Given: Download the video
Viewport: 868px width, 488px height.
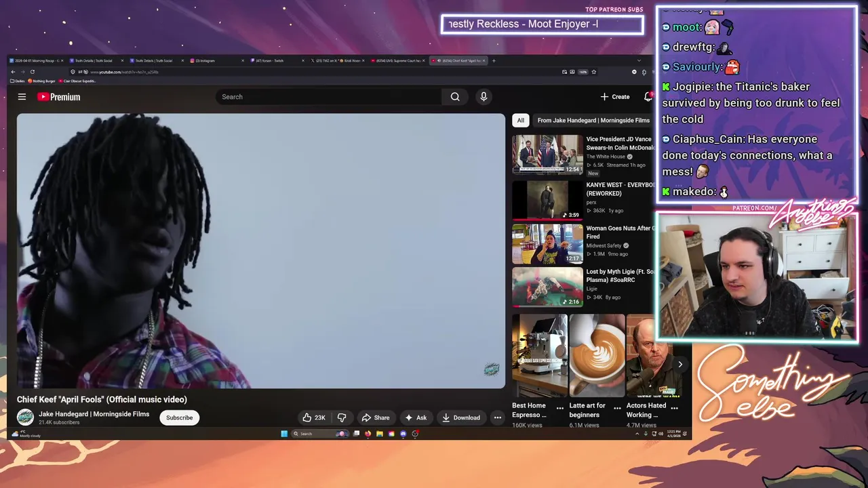Looking at the screenshot, I should click(x=461, y=418).
